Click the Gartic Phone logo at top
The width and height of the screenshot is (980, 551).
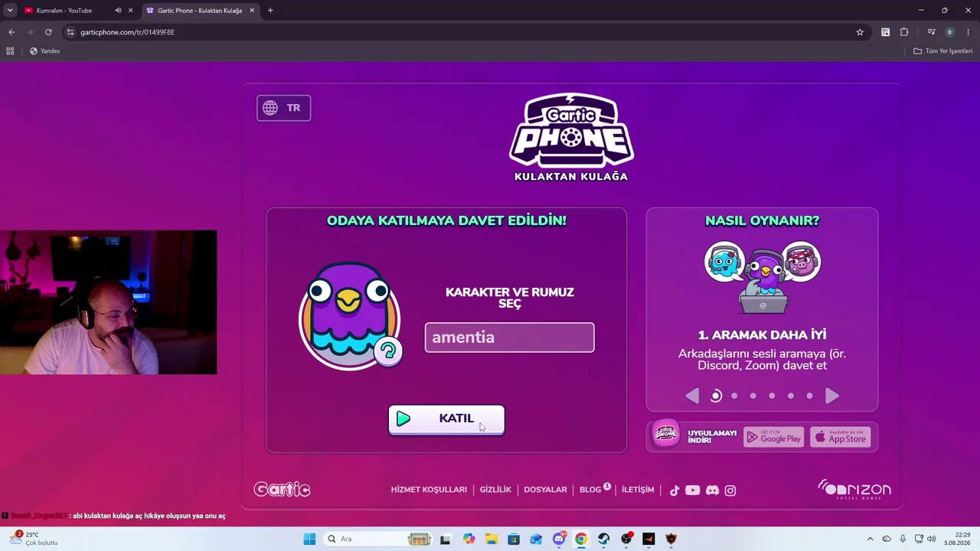(x=571, y=137)
